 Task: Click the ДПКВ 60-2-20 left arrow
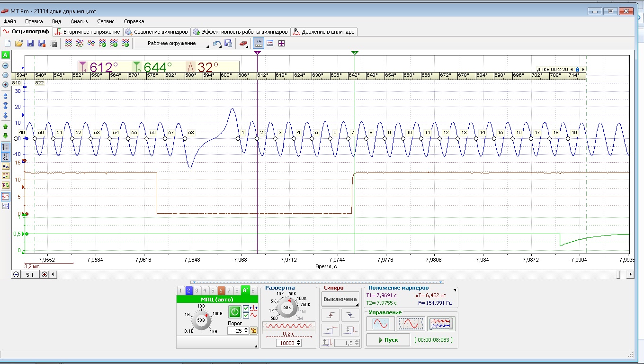(572, 69)
